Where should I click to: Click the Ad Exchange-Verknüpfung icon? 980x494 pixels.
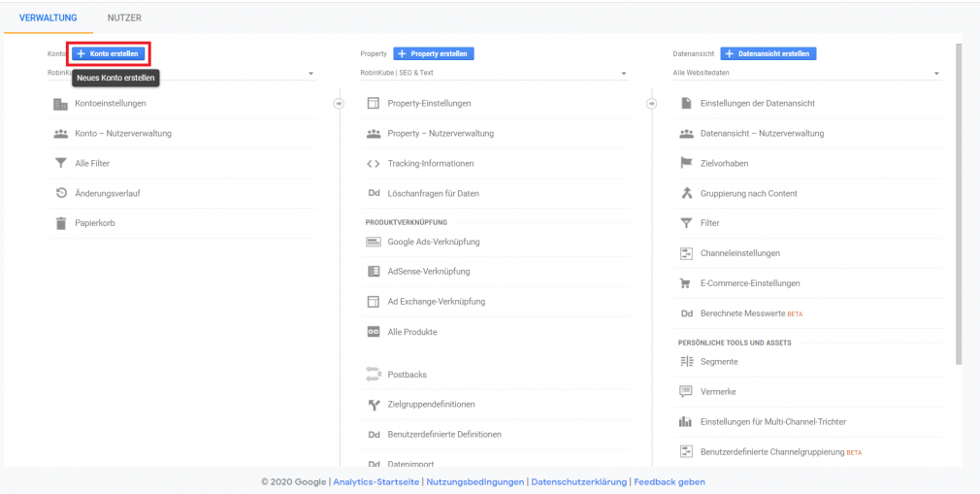click(374, 302)
